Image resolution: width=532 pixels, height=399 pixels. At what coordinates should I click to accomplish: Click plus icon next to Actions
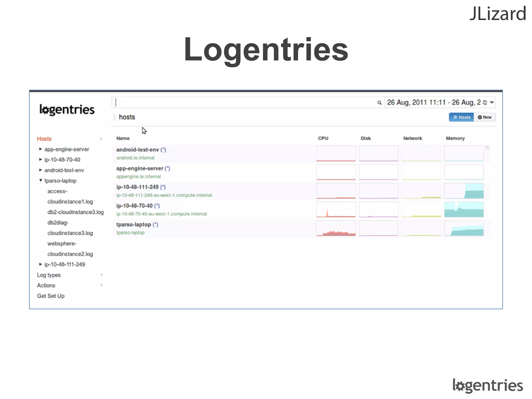pos(102,285)
